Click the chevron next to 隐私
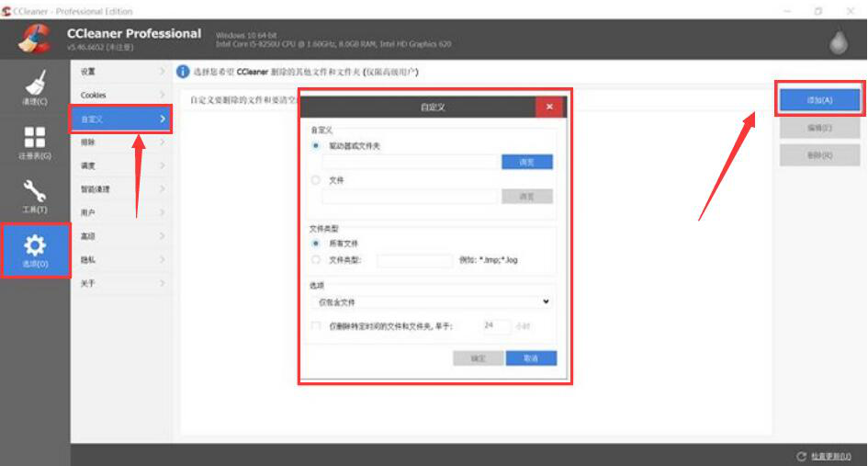Viewport: 868px width, 466px height. point(163,259)
